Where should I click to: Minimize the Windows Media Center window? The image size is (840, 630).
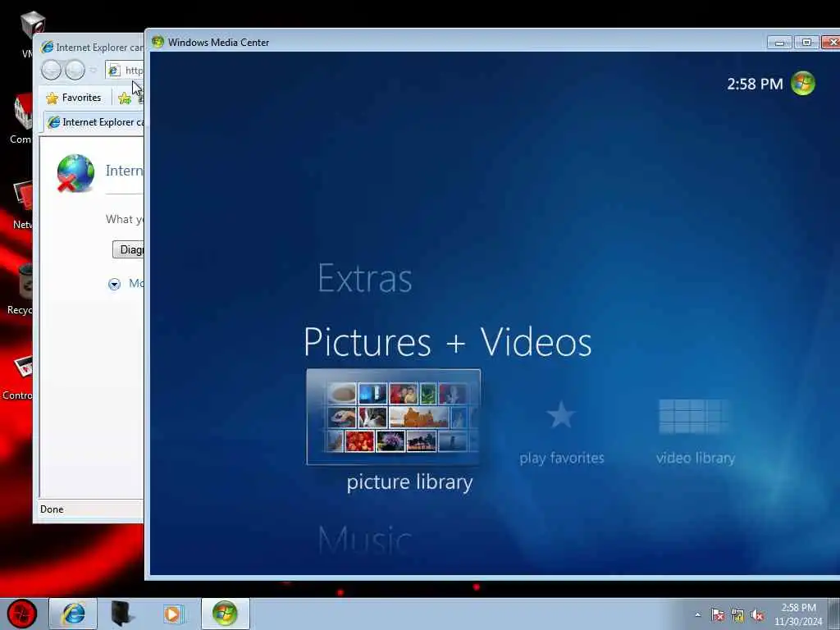(779, 43)
